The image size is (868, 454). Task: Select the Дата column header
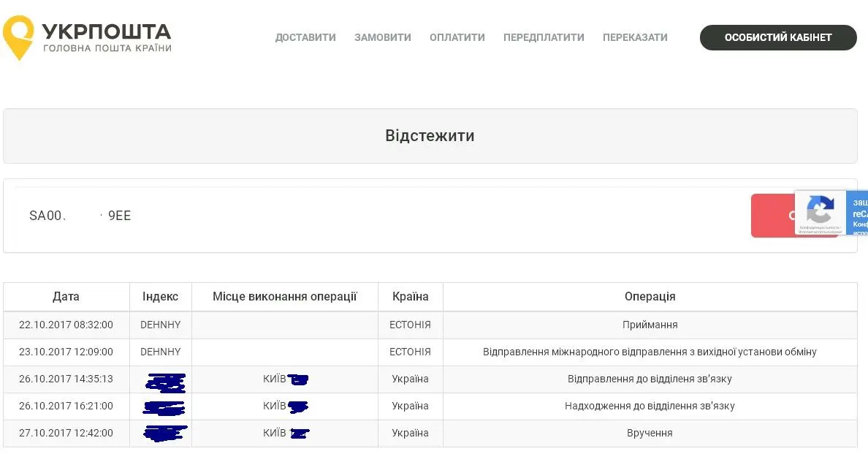(x=66, y=297)
